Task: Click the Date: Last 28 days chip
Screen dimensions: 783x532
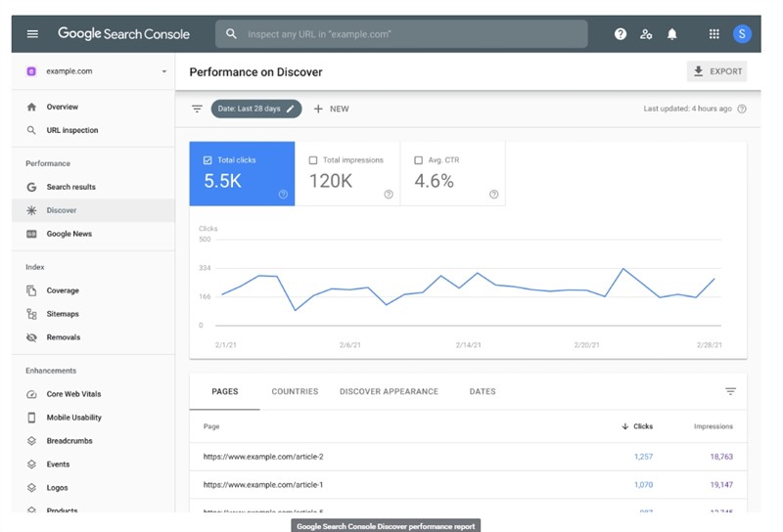Action: point(256,109)
